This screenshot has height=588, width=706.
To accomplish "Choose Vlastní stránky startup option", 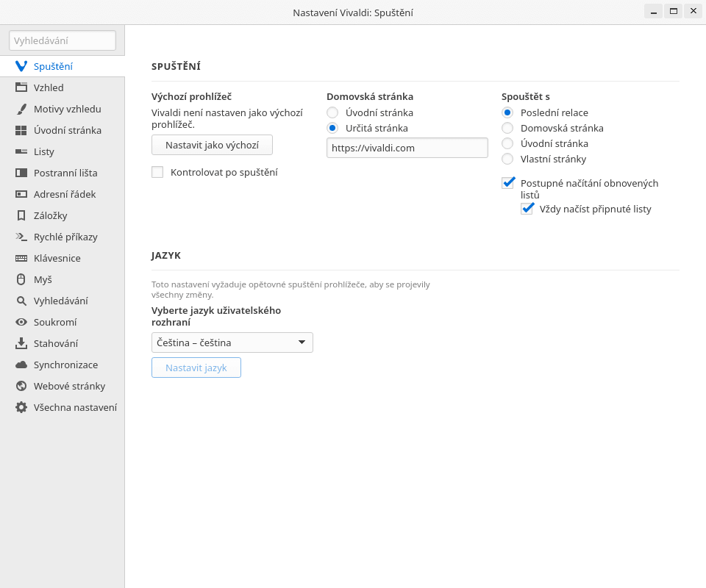I will click(507, 159).
